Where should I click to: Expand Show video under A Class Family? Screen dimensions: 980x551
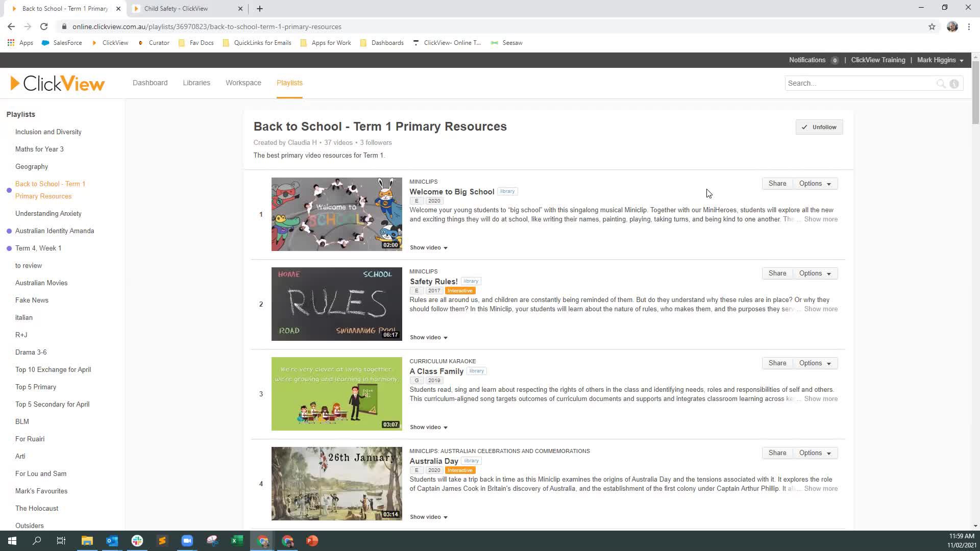tap(428, 427)
